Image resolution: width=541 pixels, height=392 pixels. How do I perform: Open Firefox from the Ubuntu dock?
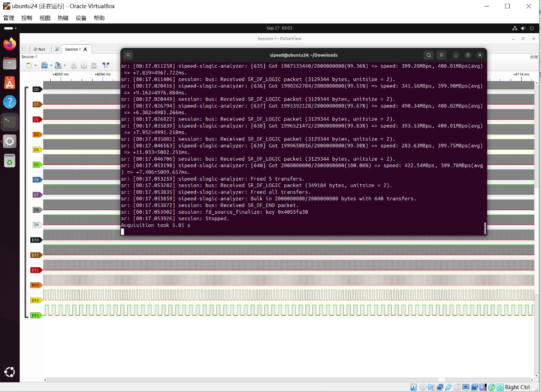coord(10,44)
